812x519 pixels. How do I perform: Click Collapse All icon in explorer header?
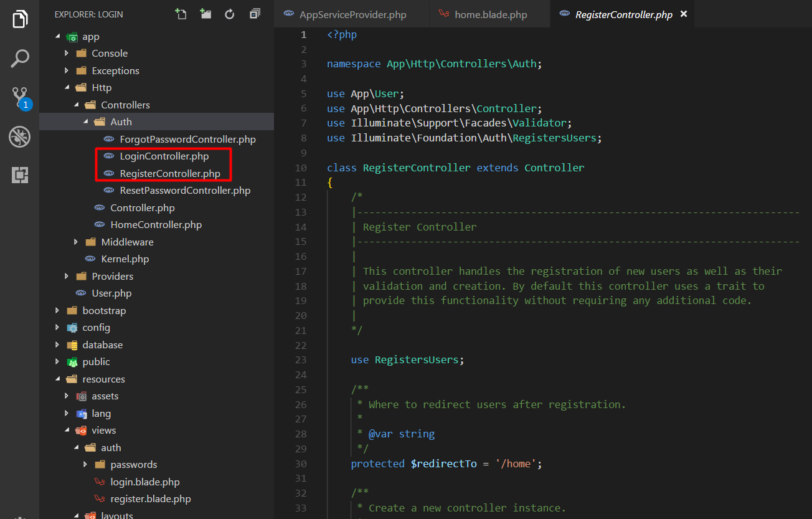[255, 14]
